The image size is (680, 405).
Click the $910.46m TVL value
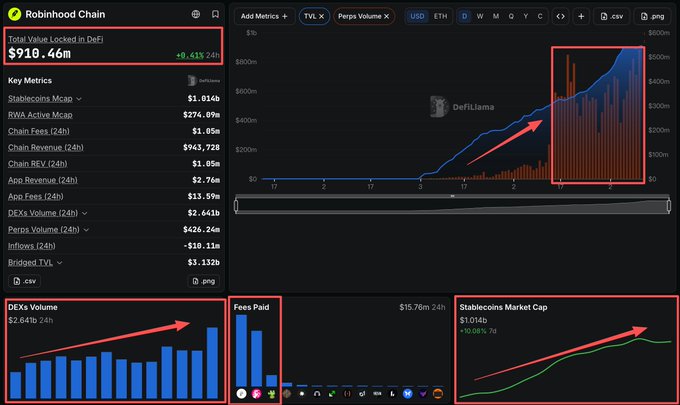39,53
